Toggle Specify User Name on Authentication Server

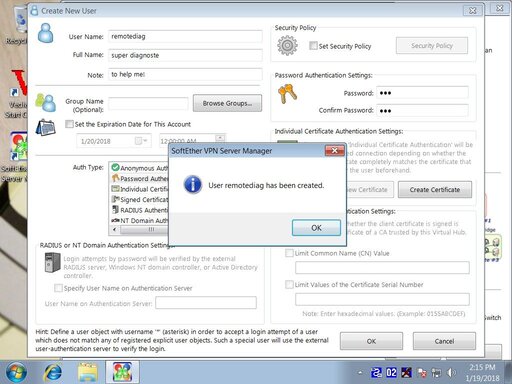(58, 288)
